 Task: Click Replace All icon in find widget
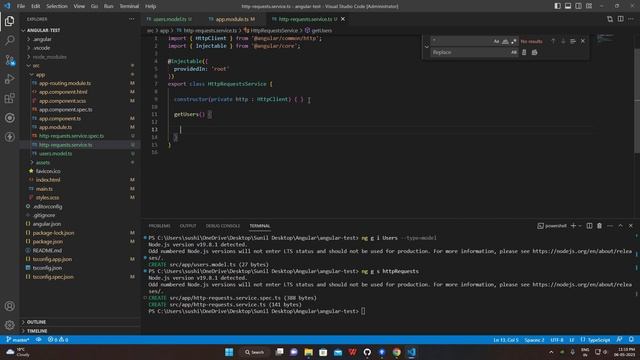[534, 52]
